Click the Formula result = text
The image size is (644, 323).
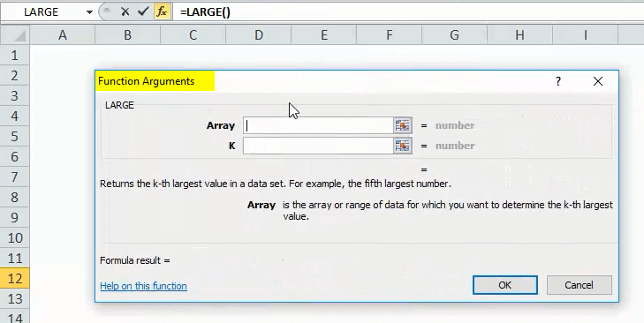point(134,260)
